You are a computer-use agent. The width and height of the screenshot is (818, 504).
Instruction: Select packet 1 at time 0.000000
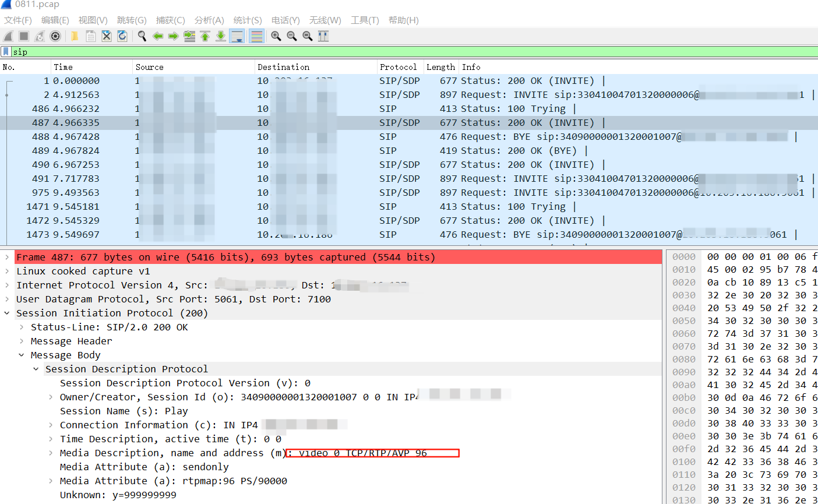[x=409, y=81]
